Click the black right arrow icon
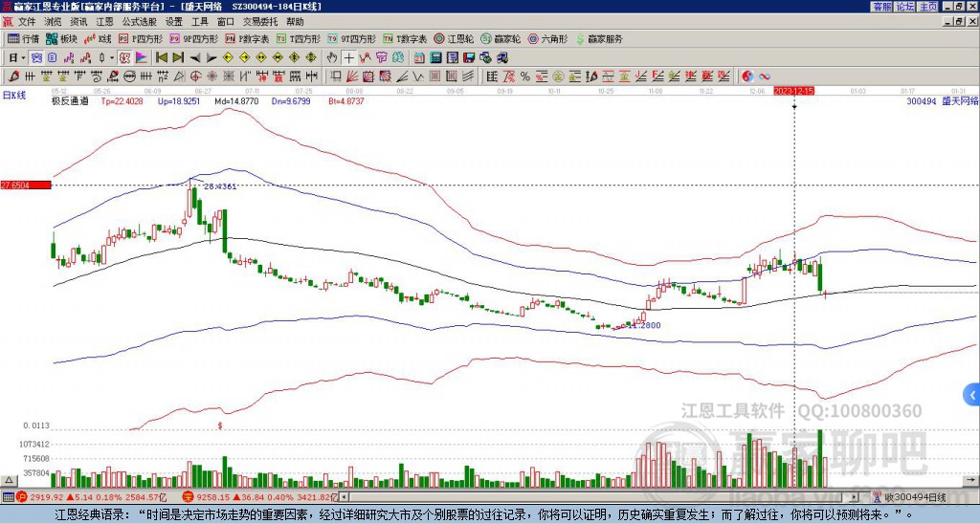This screenshot has width=980, height=524. point(212,58)
